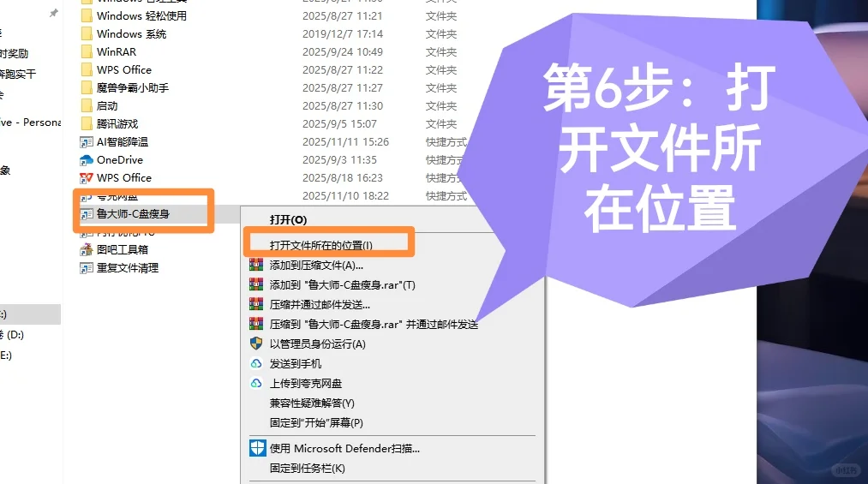The height and width of the screenshot is (484, 868).
Task: Choose 固定到任务栏(K)
Action: [x=308, y=468]
